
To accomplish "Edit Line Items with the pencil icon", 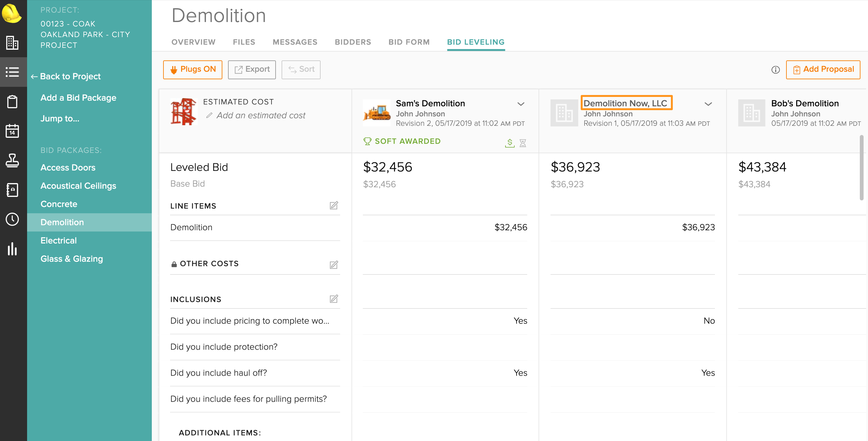I will 334,205.
